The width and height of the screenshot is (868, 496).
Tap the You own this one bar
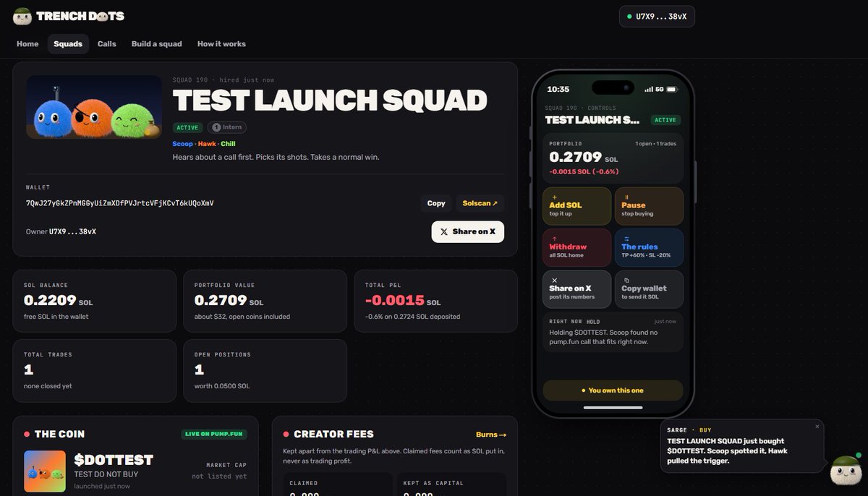click(613, 390)
